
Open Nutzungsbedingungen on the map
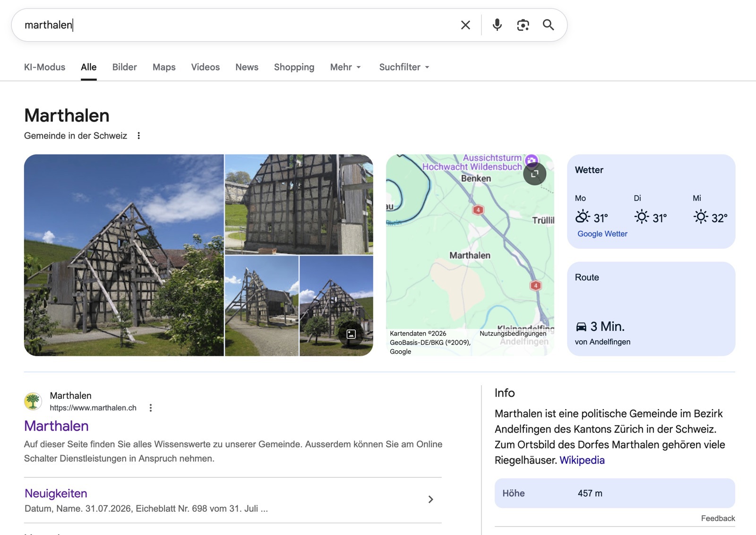pyautogui.click(x=513, y=334)
